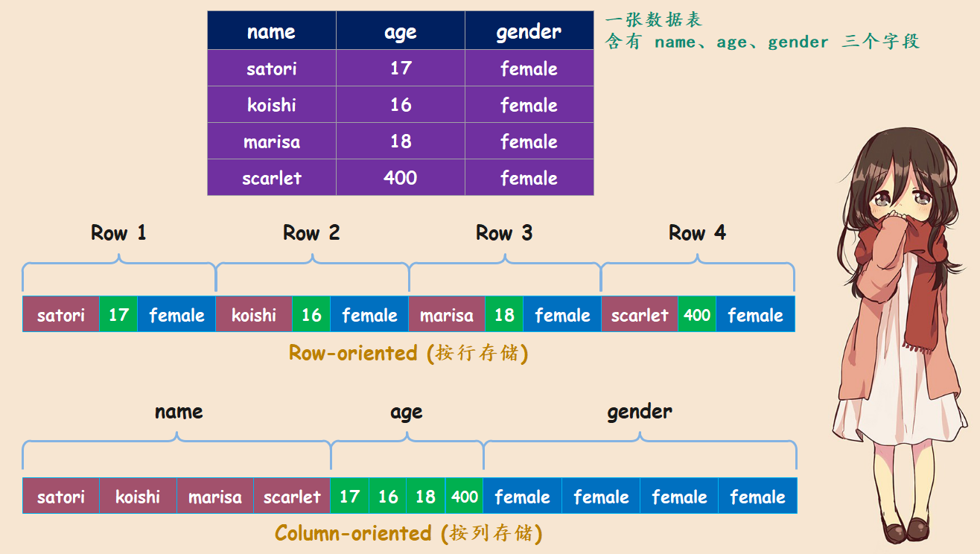Image resolution: width=980 pixels, height=554 pixels.
Task: Click the "Row-oriented (按行存储)" caption
Action: point(408,353)
